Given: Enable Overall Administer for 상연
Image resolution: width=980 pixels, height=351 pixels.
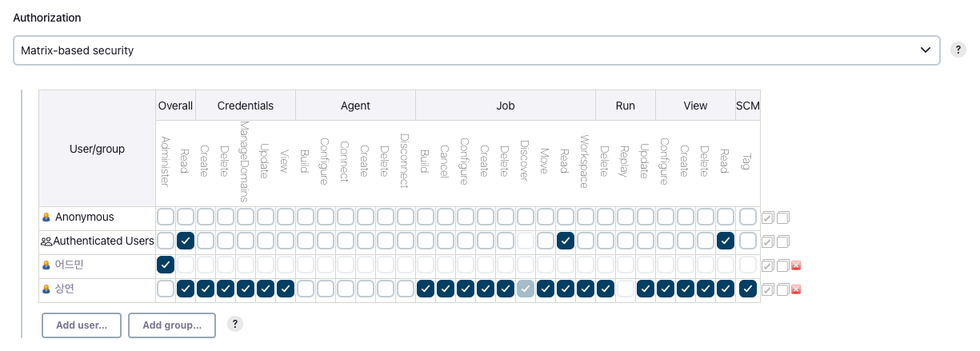Looking at the screenshot, I should coord(166,289).
